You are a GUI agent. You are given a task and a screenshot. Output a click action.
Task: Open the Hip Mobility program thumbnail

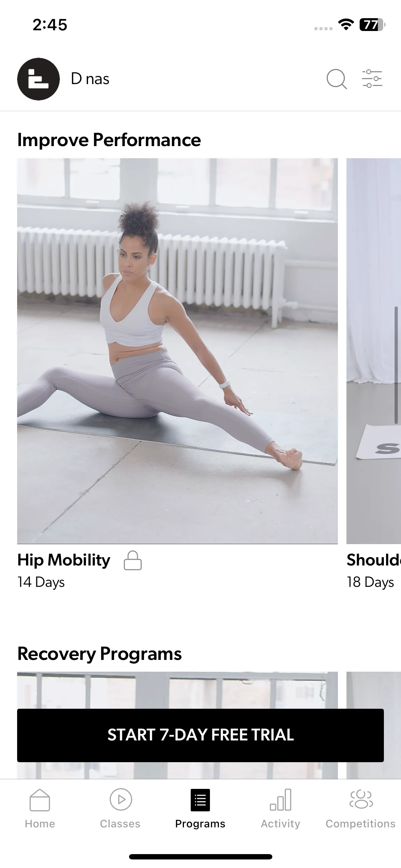point(178,351)
